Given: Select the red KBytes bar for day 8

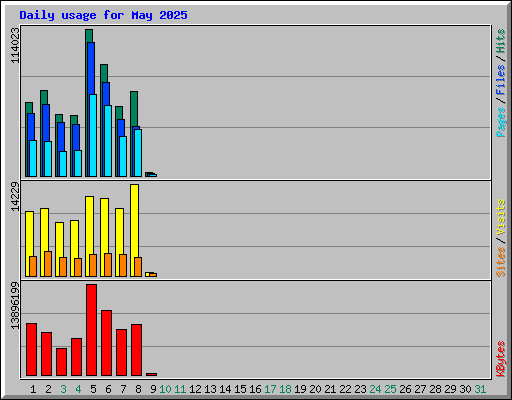Looking at the screenshot, I should tap(136, 350).
